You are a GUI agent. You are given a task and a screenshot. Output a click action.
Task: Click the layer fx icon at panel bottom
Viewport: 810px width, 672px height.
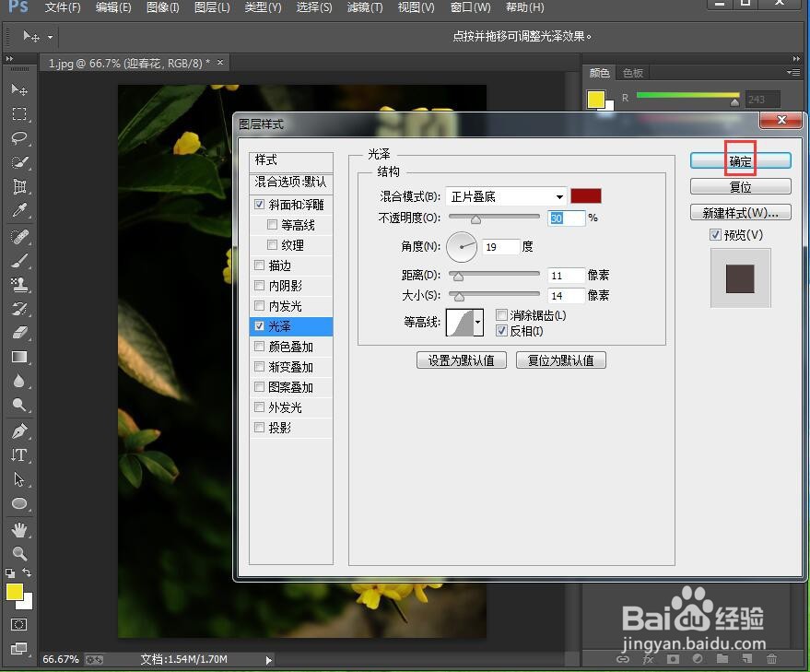tap(648, 659)
